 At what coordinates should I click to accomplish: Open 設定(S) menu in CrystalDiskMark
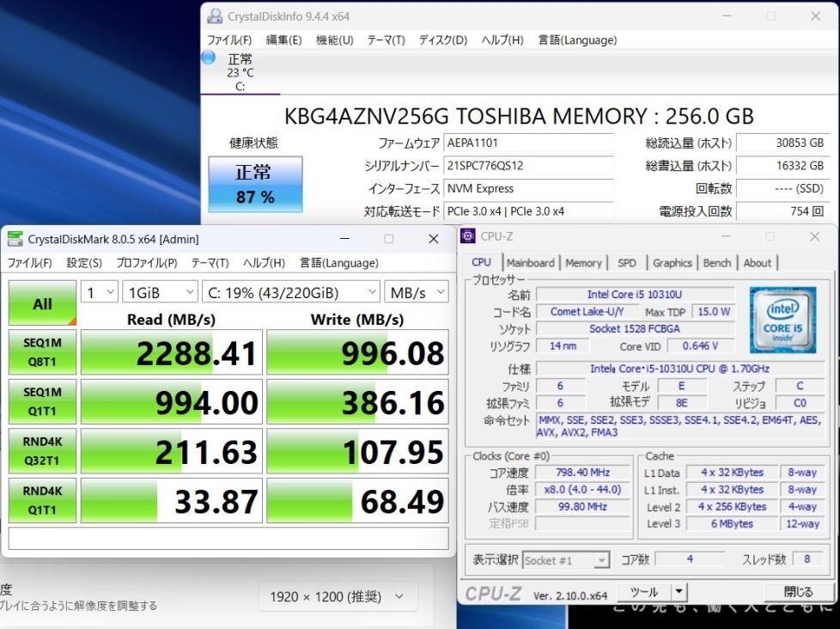(84, 263)
